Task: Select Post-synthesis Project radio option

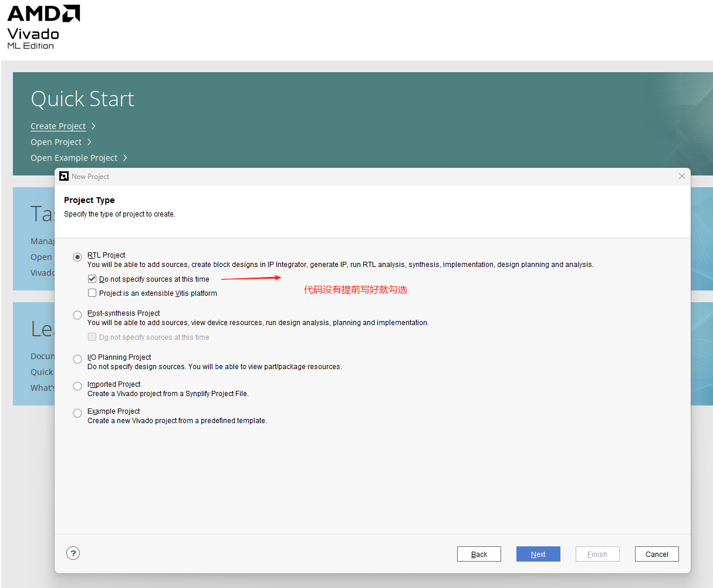Action: pyautogui.click(x=77, y=315)
